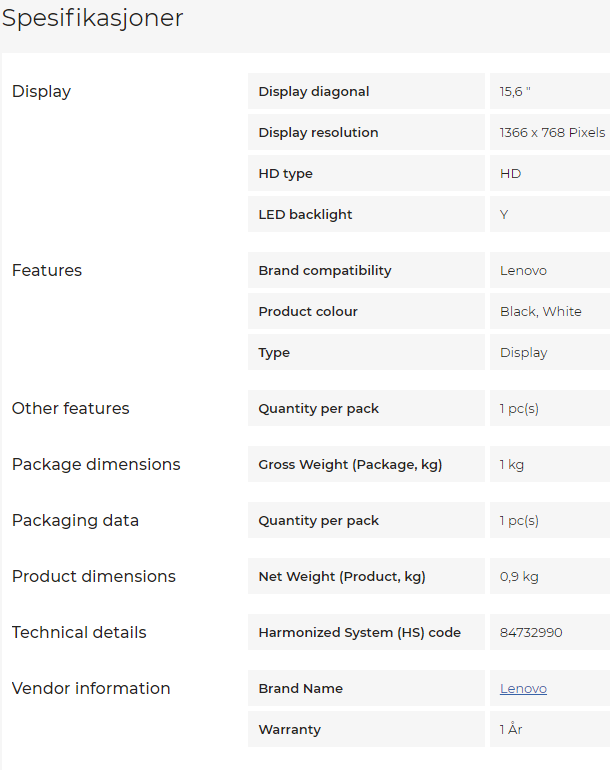Select the 1 År warranty value

pyautogui.click(x=511, y=730)
